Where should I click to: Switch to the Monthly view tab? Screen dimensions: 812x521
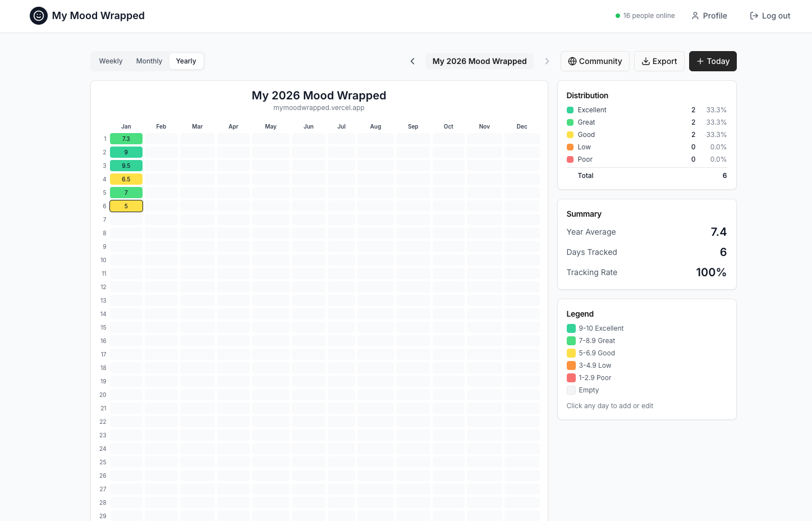tap(149, 61)
